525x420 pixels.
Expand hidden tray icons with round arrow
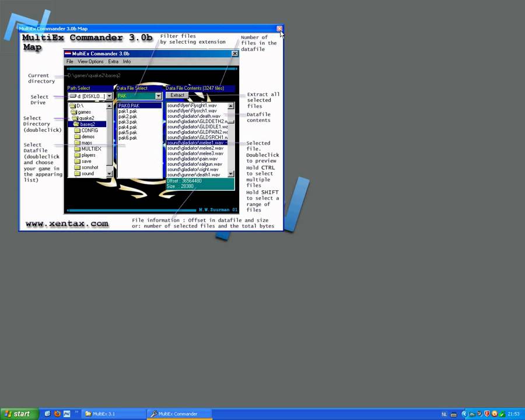tap(464, 414)
